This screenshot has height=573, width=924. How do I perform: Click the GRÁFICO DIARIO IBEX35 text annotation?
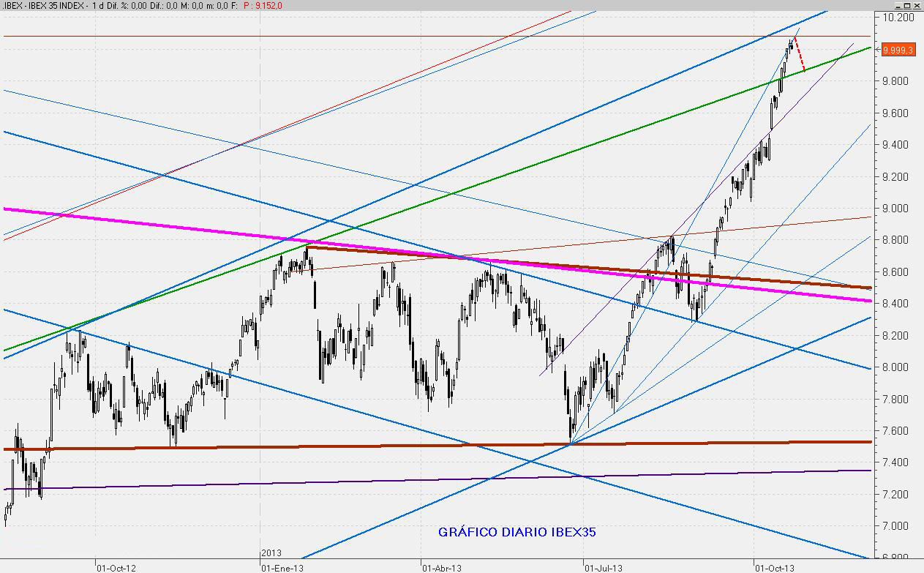tap(517, 532)
